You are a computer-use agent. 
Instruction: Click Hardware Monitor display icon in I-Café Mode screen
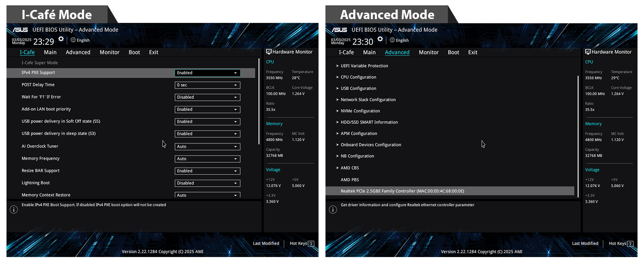[x=269, y=52]
